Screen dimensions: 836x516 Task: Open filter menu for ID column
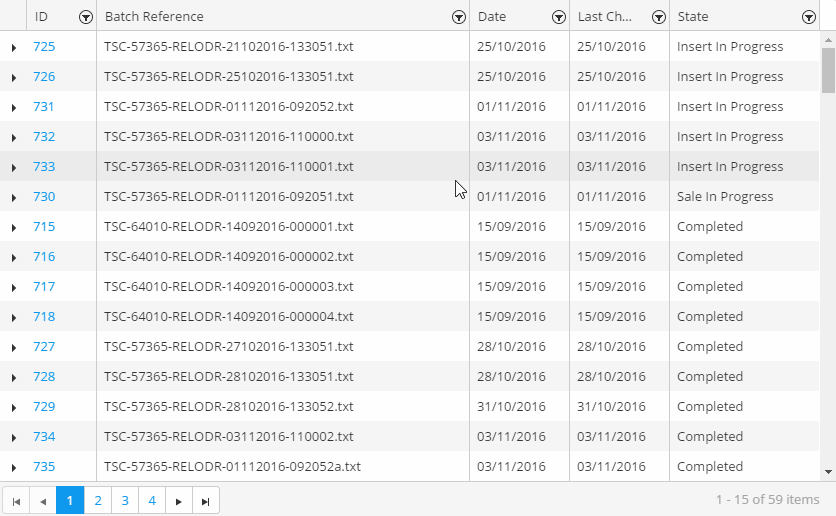click(86, 17)
